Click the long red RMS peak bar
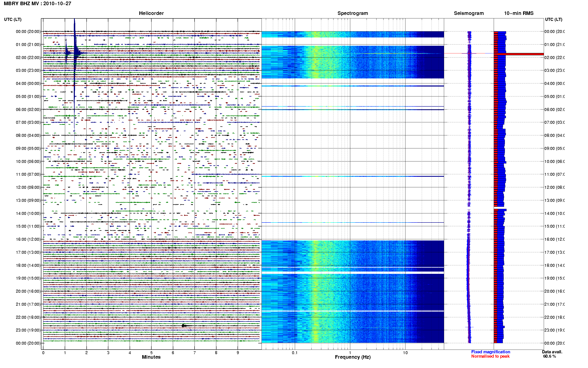 (519, 54)
